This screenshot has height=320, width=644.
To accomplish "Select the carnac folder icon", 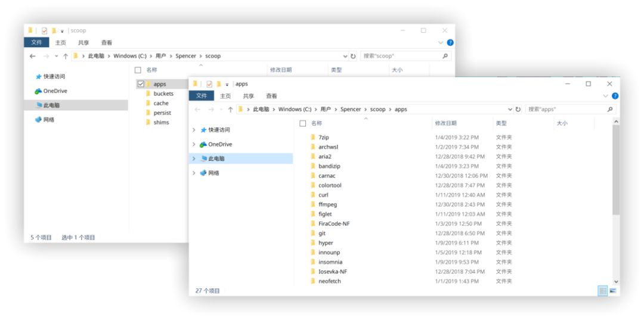I will click(313, 176).
